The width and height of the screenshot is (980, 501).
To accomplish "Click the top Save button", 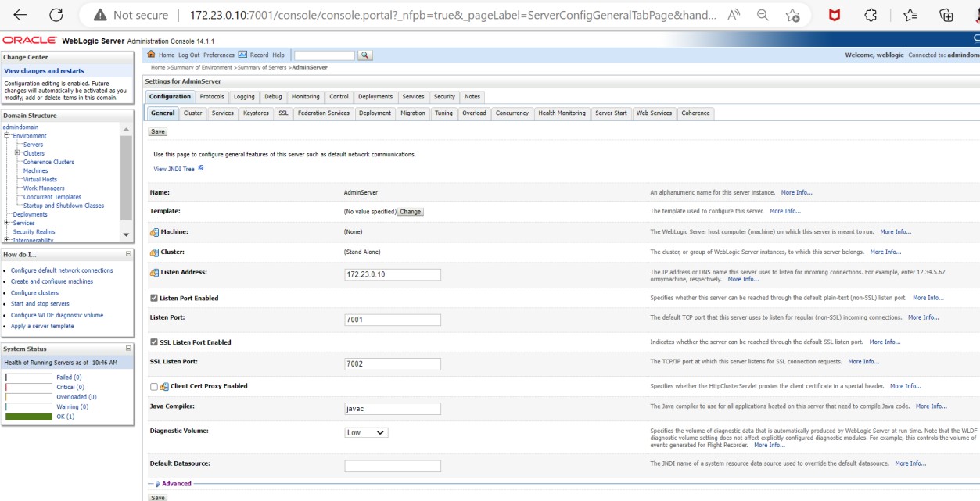I will click(x=157, y=132).
